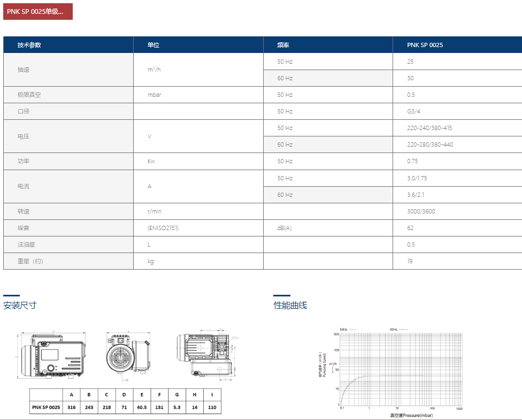Click the 技术参数 column header
The image size is (522, 420).
(29, 45)
